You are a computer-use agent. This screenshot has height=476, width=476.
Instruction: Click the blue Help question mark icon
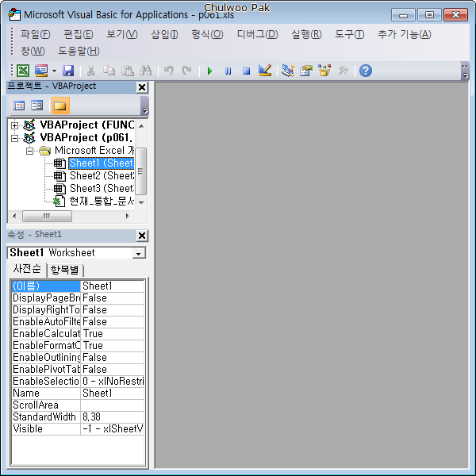click(x=365, y=71)
